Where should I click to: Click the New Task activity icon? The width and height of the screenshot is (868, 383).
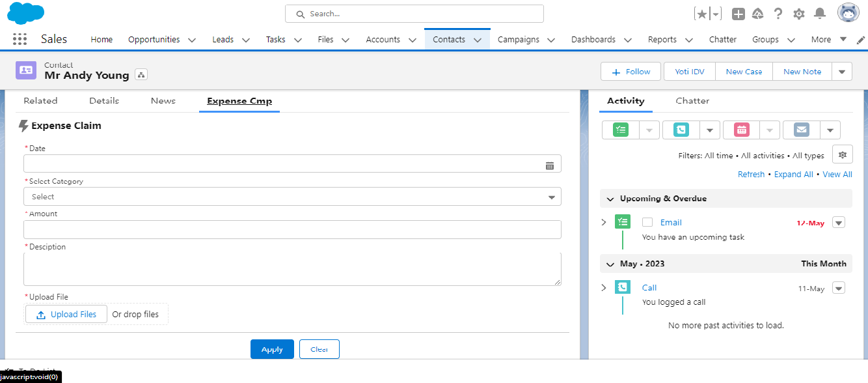(621, 130)
